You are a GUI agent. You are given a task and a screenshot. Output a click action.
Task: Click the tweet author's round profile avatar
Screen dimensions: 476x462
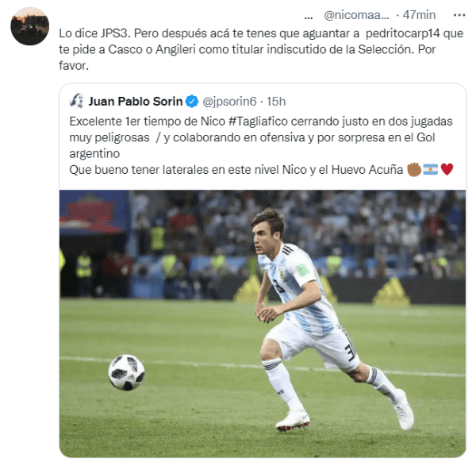(30, 26)
